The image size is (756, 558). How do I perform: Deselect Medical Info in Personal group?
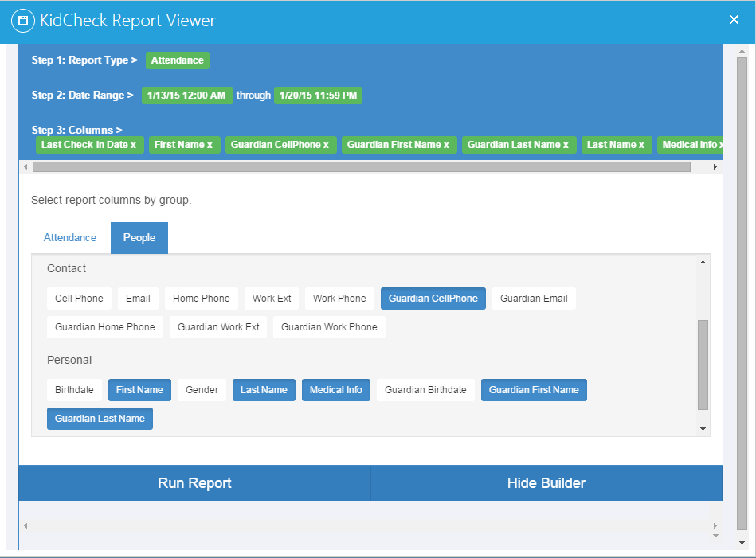click(x=336, y=390)
